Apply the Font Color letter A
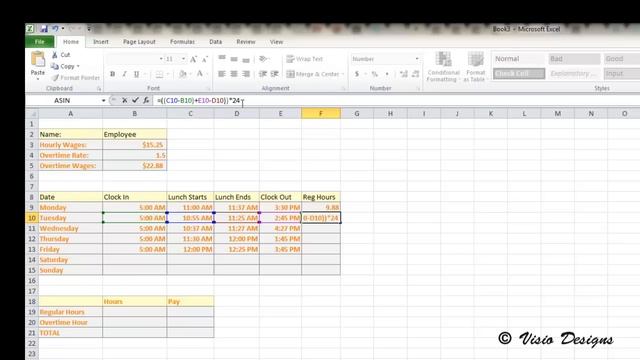640x360 pixels. pyautogui.click(x=200, y=74)
